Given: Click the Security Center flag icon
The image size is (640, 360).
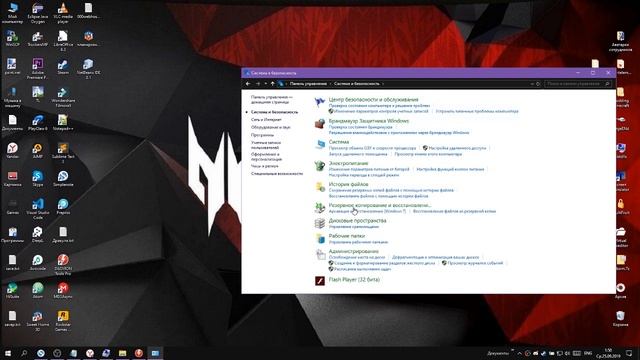Looking at the screenshot, I should 320,102.
